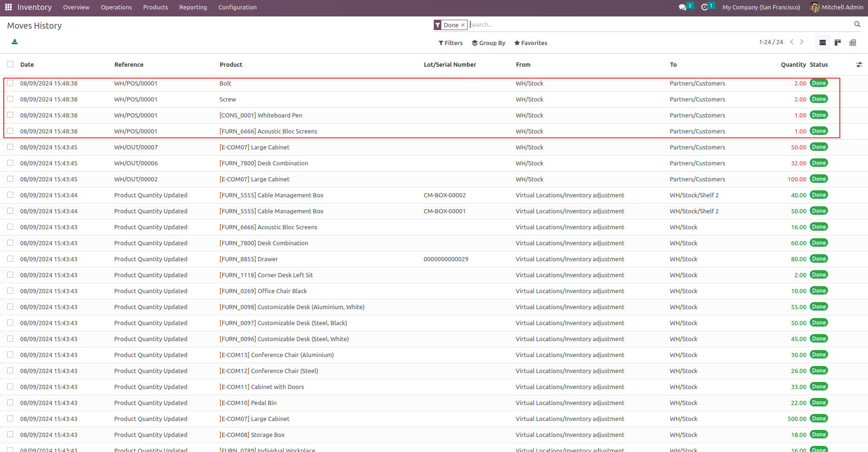The width and height of the screenshot is (868, 452).
Task: Switch to pivot view icon
Action: point(852,43)
